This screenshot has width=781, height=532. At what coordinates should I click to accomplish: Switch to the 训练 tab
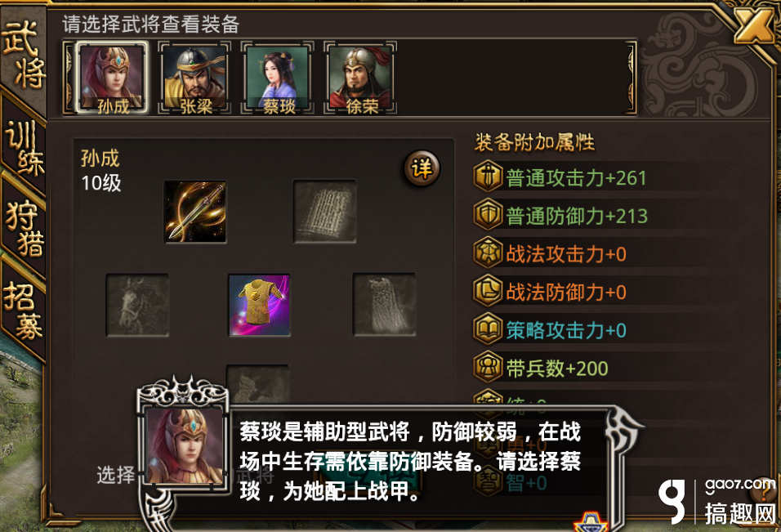point(23,148)
